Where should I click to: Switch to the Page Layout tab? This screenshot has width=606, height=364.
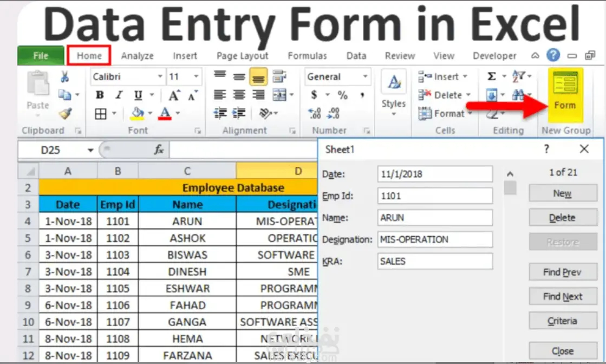click(242, 56)
